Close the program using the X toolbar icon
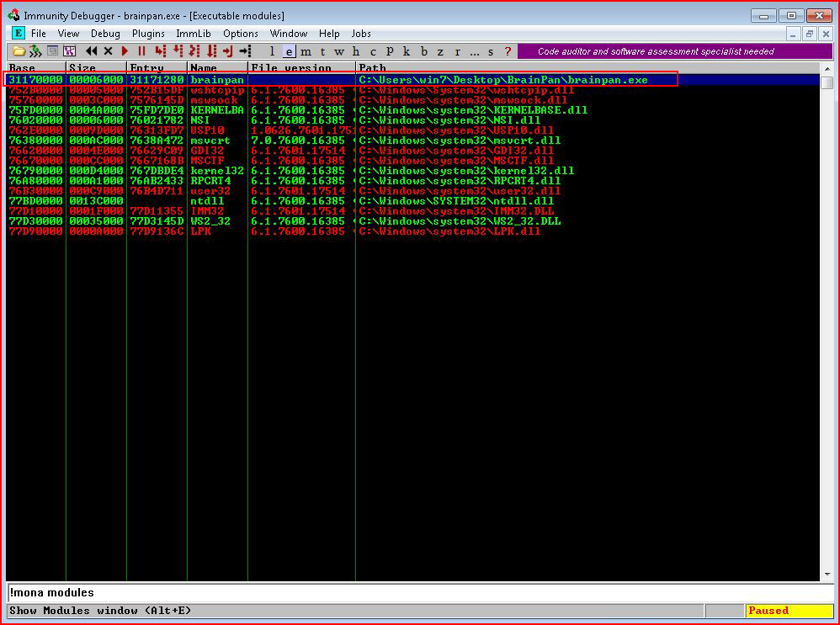This screenshot has width=840, height=625. click(x=109, y=51)
